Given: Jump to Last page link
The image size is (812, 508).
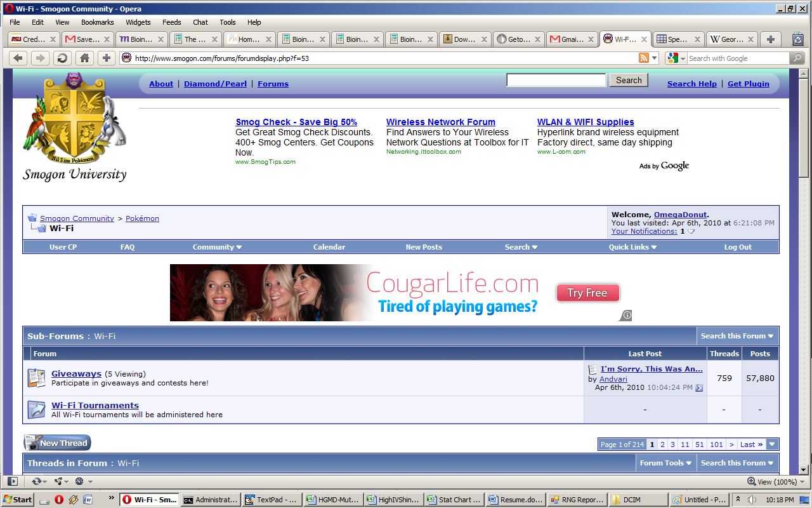Looking at the screenshot, I should click(752, 444).
